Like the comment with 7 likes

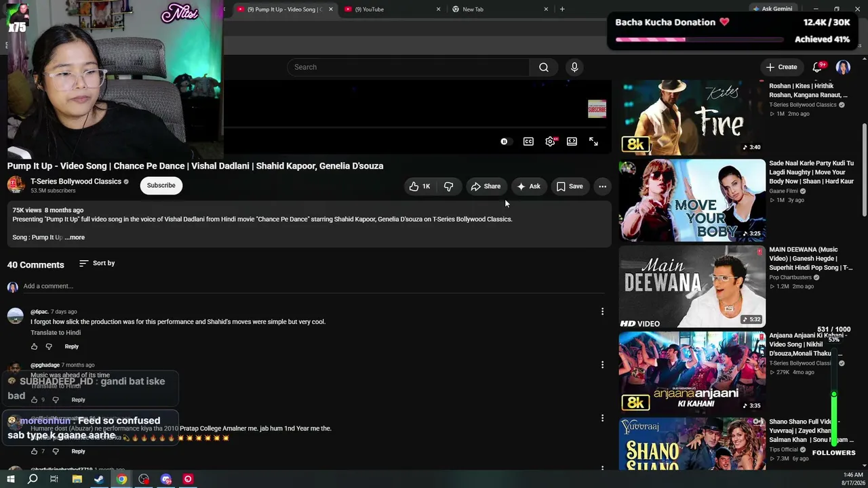tap(35, 451)
